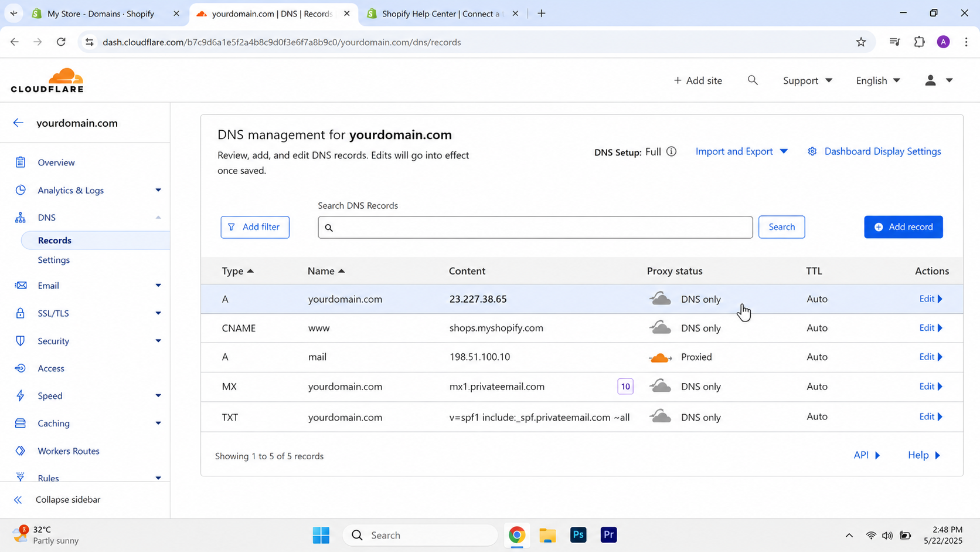The width and height of the screenshot is (980, 552).
Task: Open Photoshop from the taskbar
Action: 578,535
